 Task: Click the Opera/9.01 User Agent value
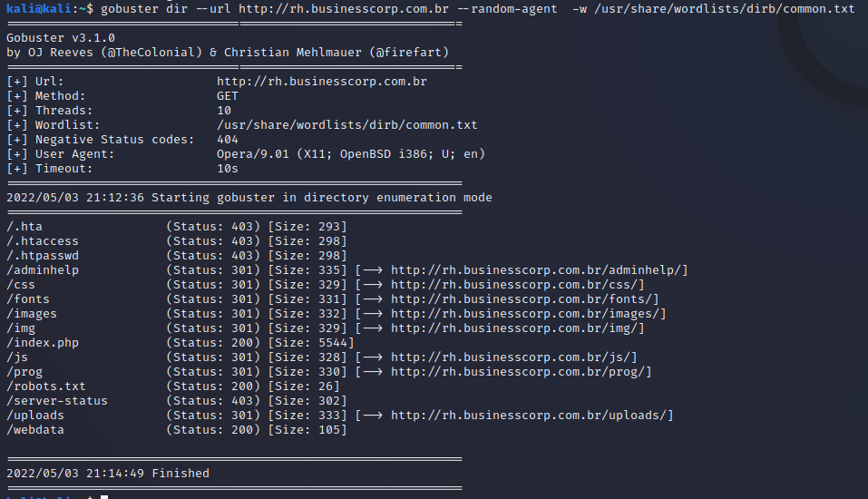(351, 154)
